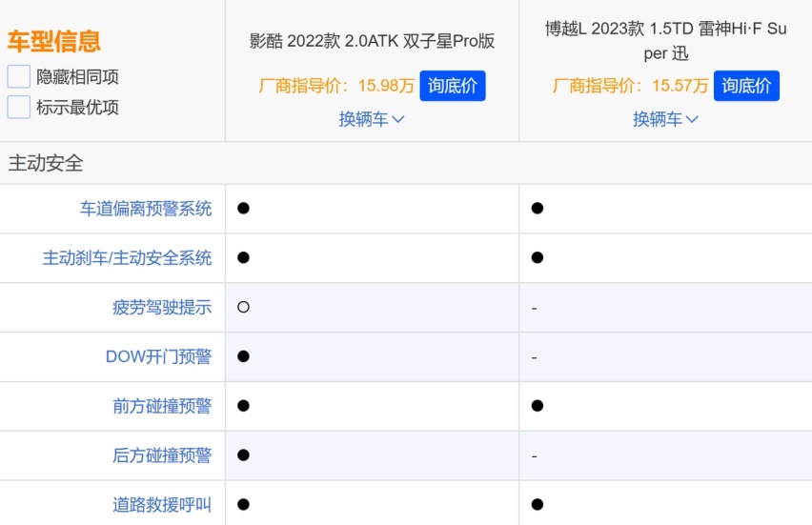Click the 车型信息 heading

tap(54, 41)
